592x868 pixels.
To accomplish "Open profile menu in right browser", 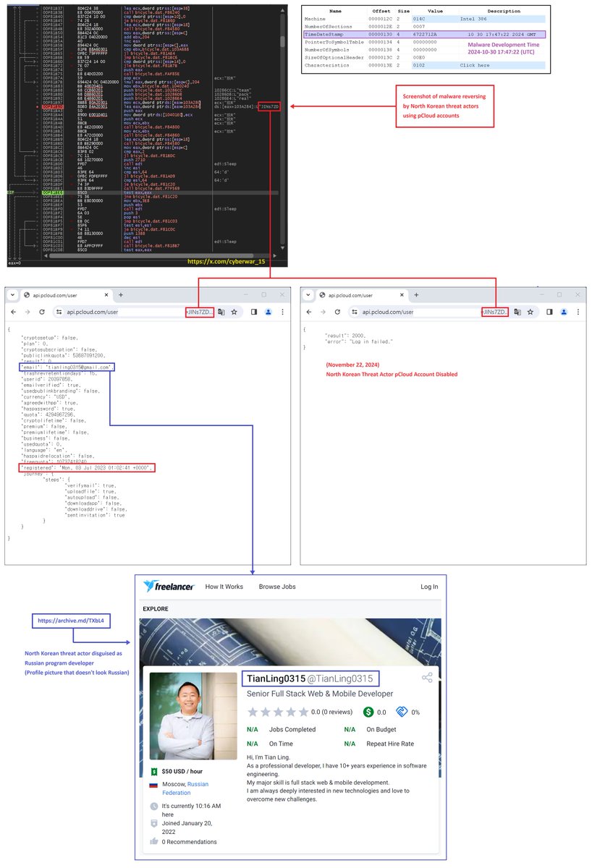I will pyautogui.click(x=564, y=312).
